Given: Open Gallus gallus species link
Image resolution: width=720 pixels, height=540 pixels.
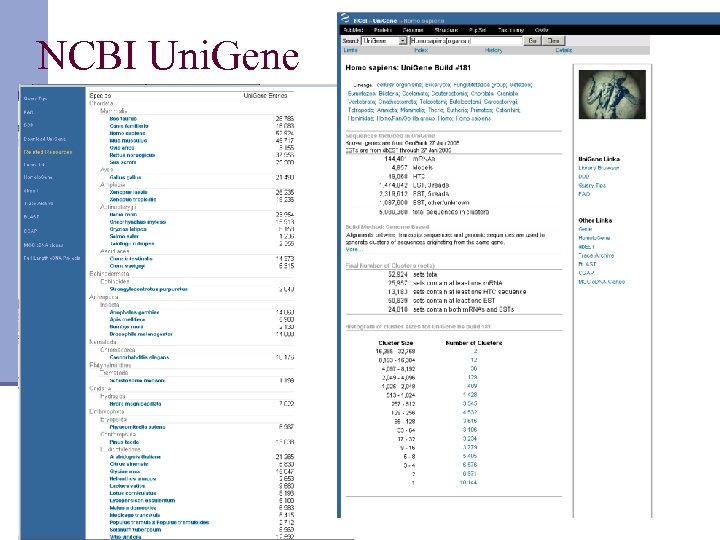Looking at the screenshot, I should point(125,177).
